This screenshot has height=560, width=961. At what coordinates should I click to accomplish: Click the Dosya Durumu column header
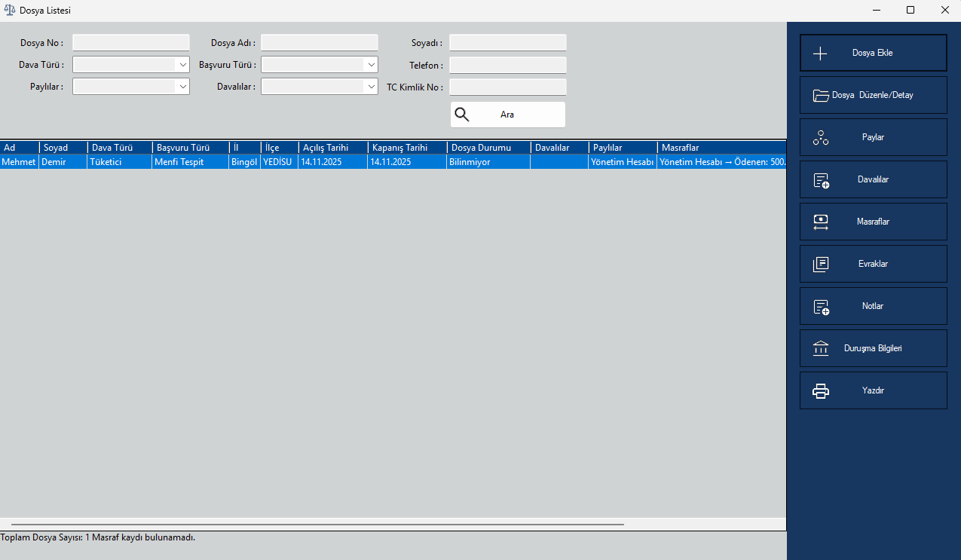488,148
